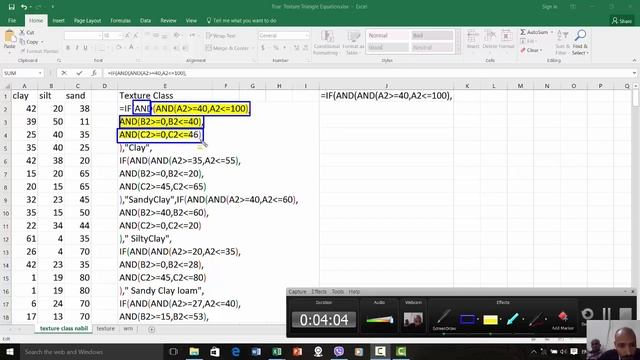Click the Cut scissors button
Image resolution: width=640 pixels, height=360 pixels.
click(x=27, y=32)
